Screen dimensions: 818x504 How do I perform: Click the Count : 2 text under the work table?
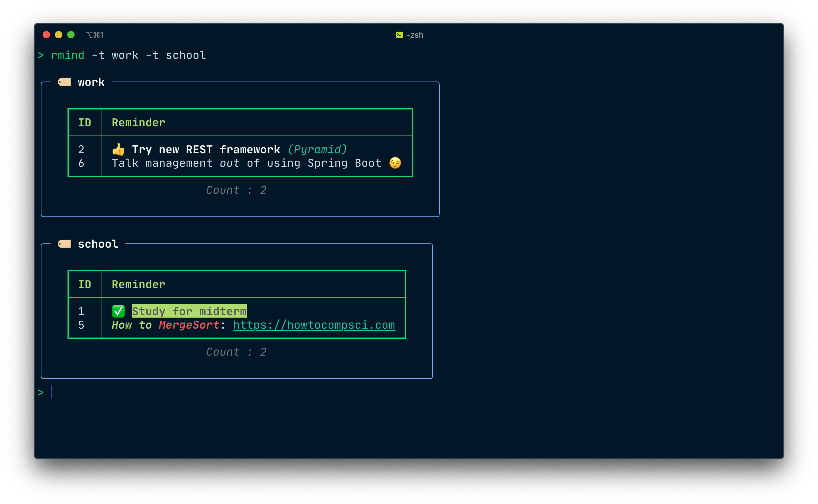pos(236,190)
